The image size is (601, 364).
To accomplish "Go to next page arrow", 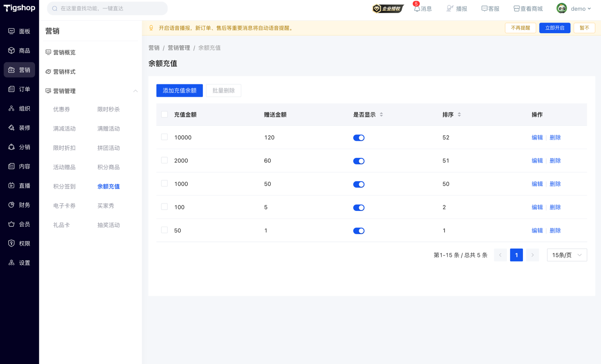I will [532, 255].
